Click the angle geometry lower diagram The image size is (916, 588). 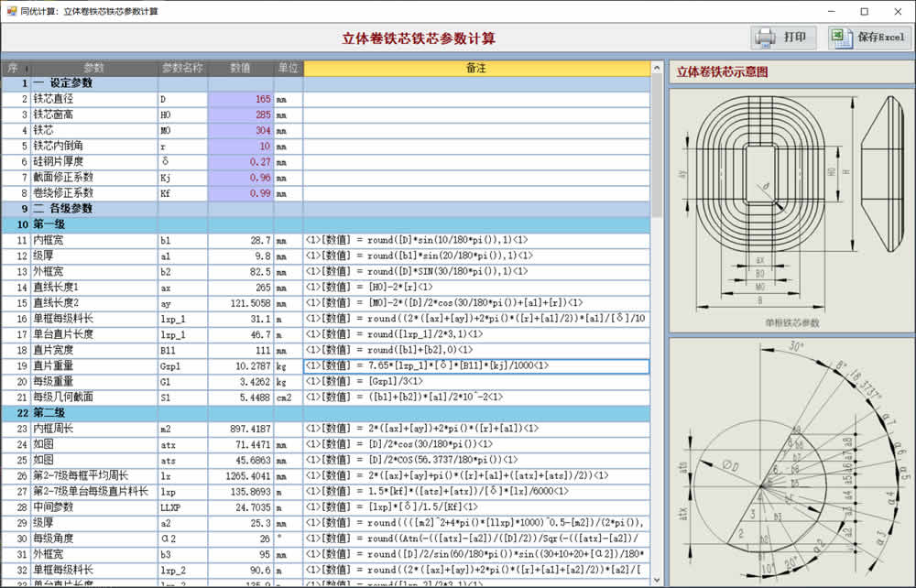(x=791, y=462)
